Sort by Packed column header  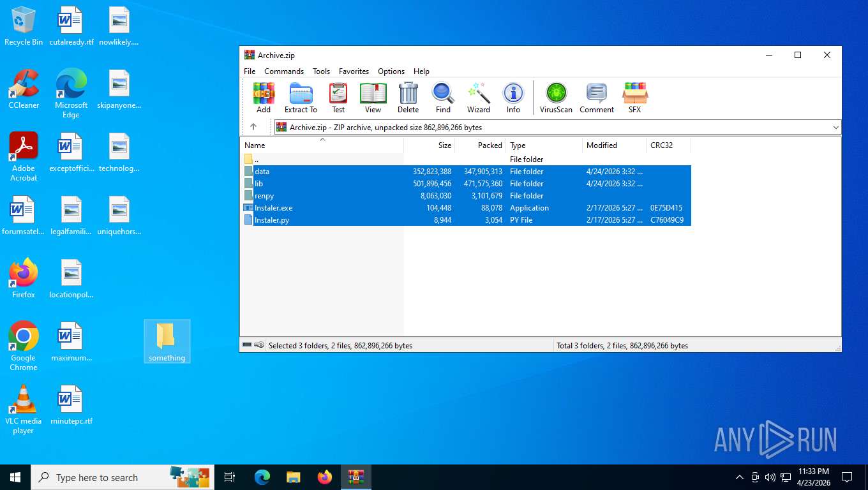[481, 145]
